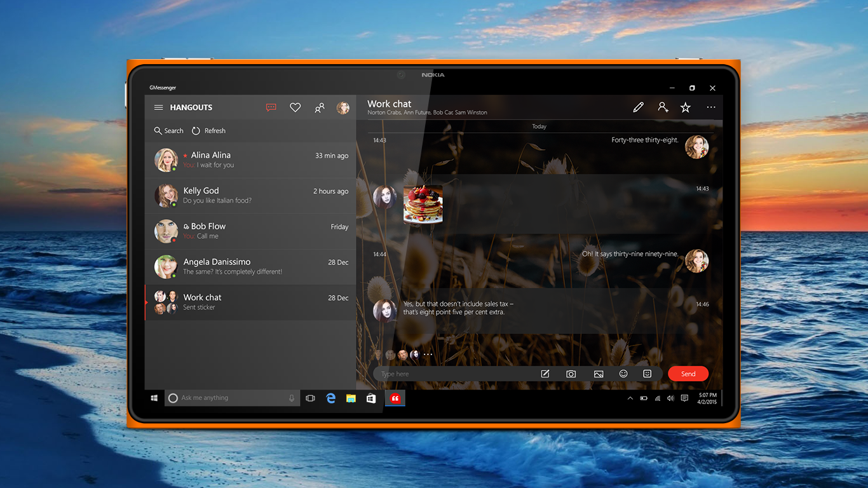Click the red Send button
868x488 pixels.
tap(688, 374)
